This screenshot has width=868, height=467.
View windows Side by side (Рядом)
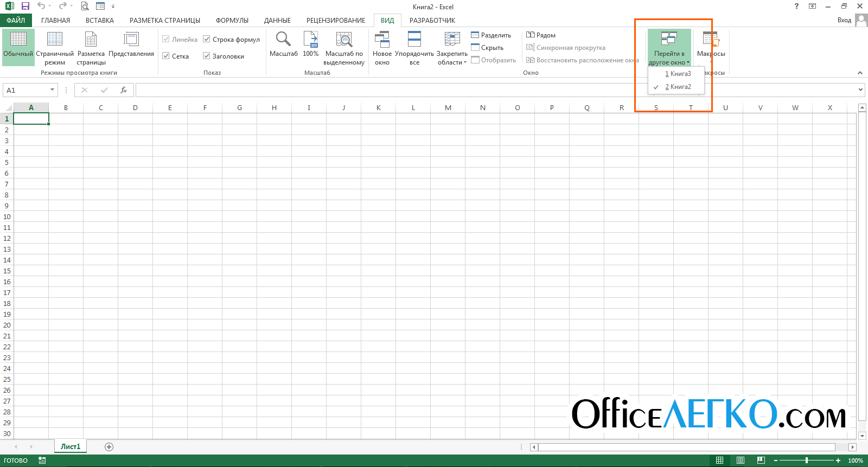coord(541,35)
